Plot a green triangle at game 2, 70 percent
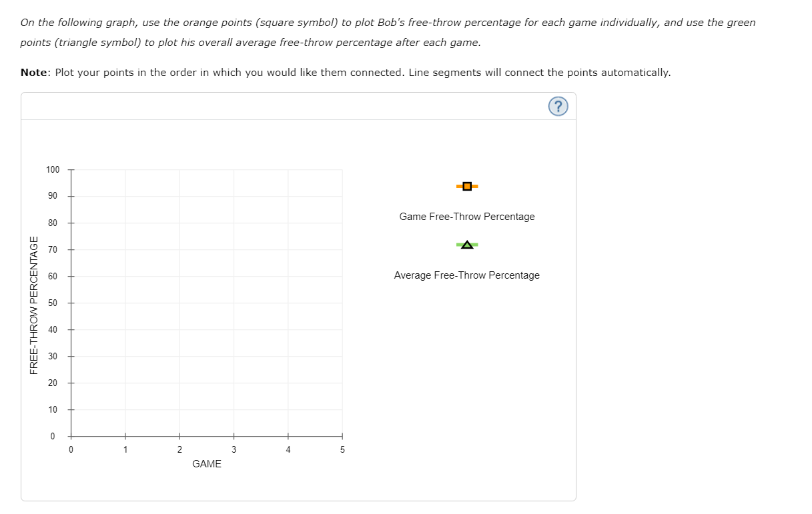This screenshot has height=514, width=812. 179,249
